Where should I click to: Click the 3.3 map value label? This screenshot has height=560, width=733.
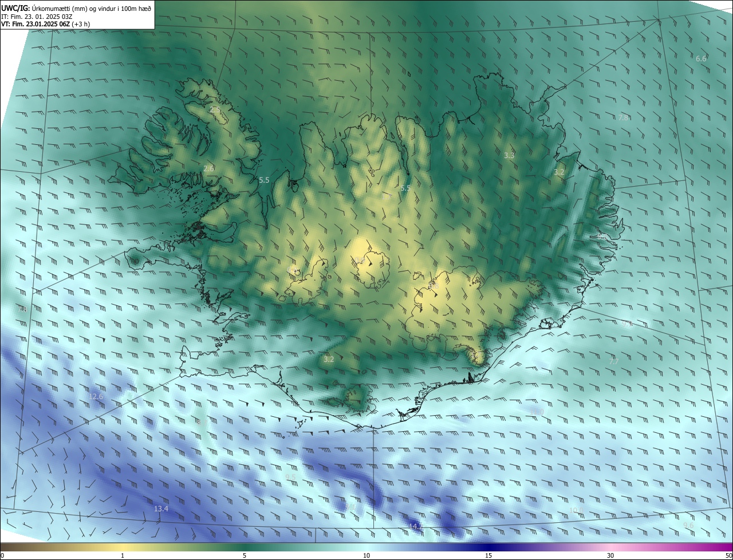[x=509, y=155]
